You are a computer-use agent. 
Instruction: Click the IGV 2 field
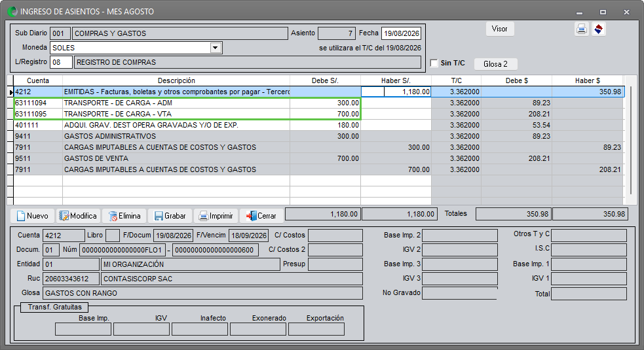(x=460, y=250)
